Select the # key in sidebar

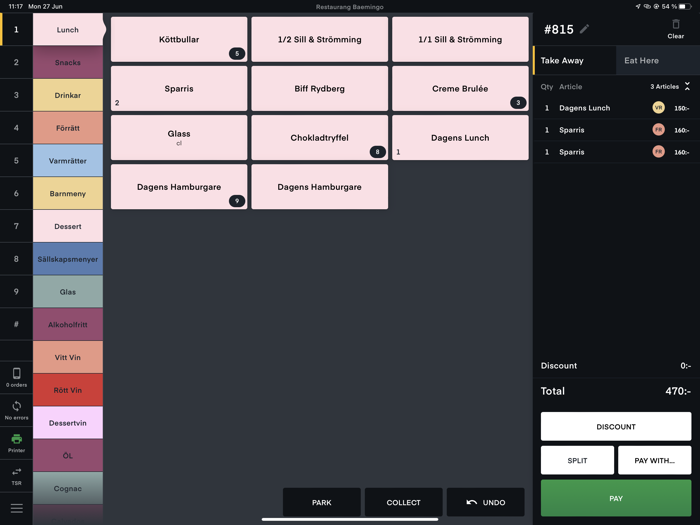tap(17, 325)
